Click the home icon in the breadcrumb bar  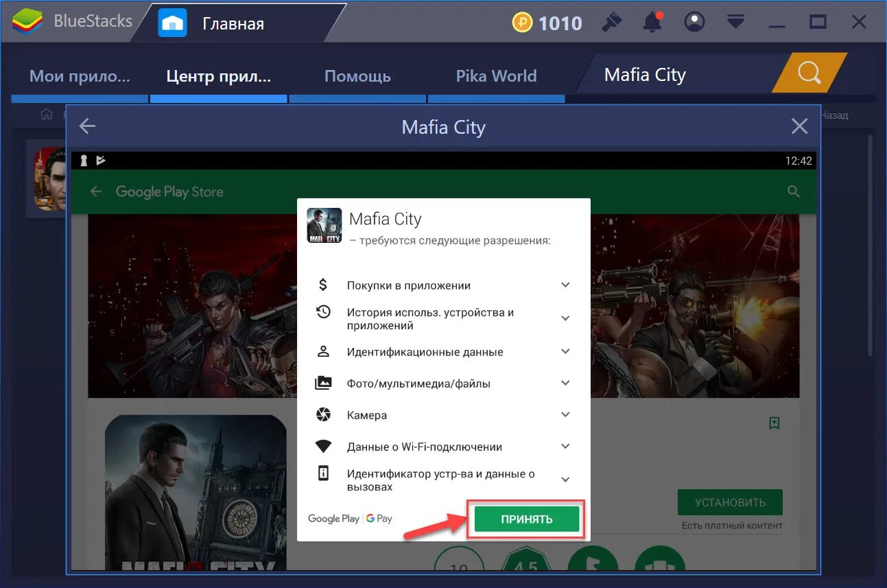(x=47, y=115)
